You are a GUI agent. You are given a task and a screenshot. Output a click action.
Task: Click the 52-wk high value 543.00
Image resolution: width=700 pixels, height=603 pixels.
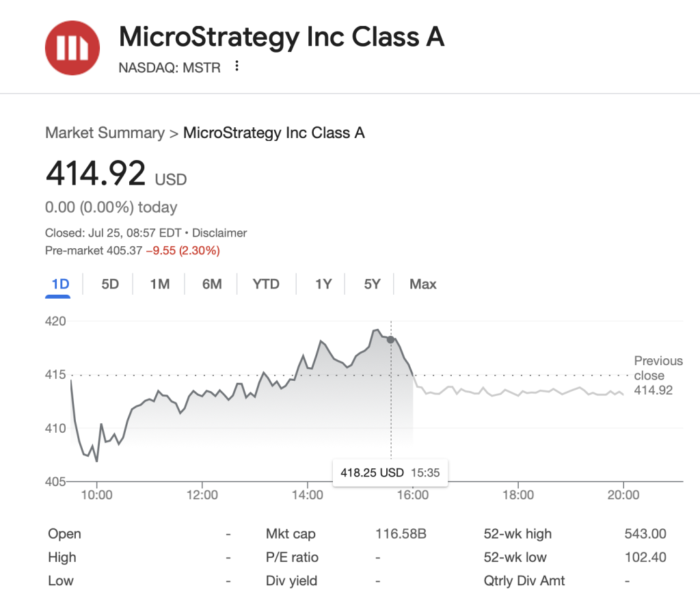coord(645,534)
